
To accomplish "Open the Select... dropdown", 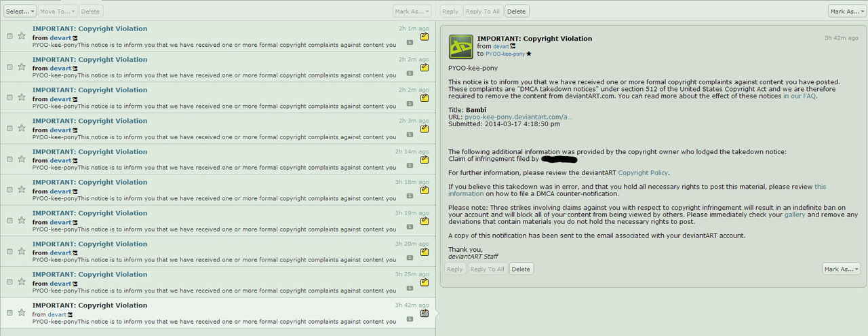I will tap(20, 12).
